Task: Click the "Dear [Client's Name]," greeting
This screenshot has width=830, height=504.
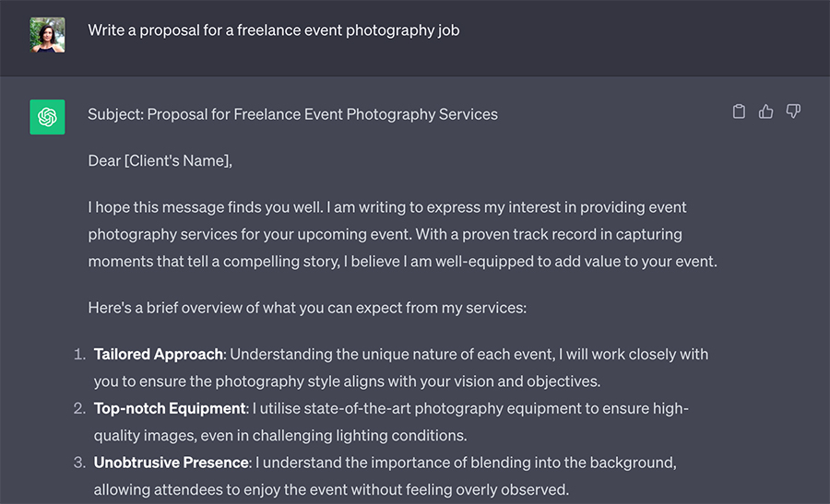Action: (160, 161)
